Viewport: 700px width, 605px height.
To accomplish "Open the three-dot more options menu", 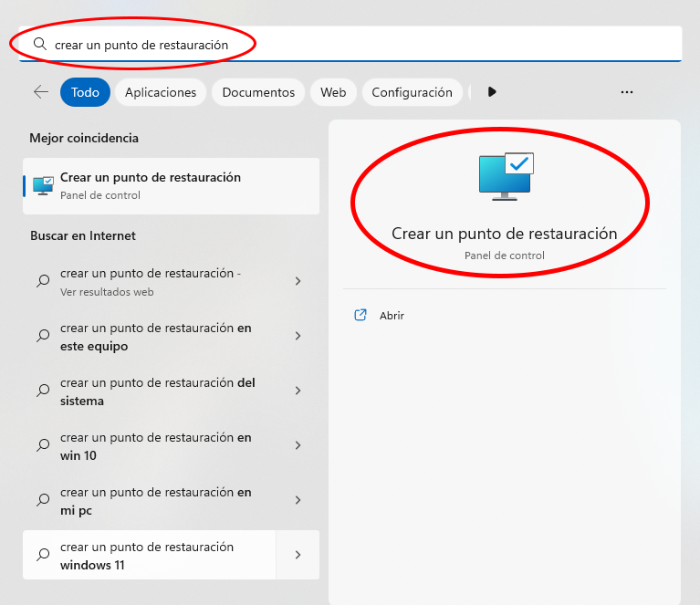I will (x=626, y=92).
